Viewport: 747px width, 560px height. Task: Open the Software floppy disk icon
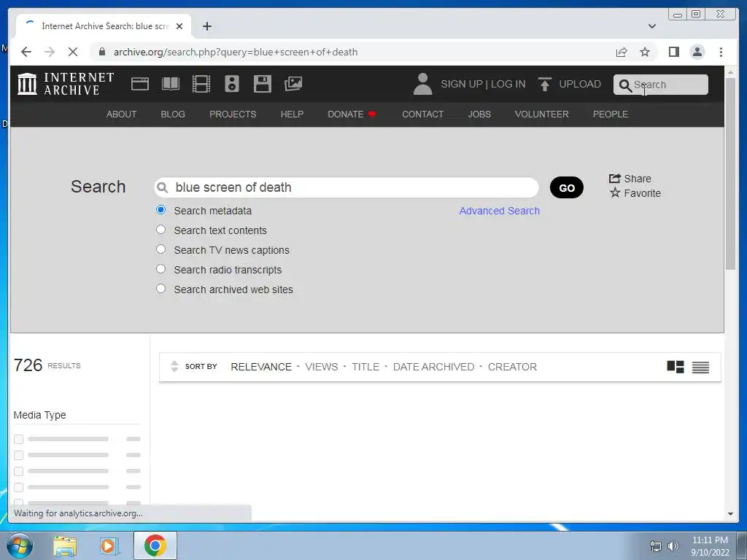[262, 84]
